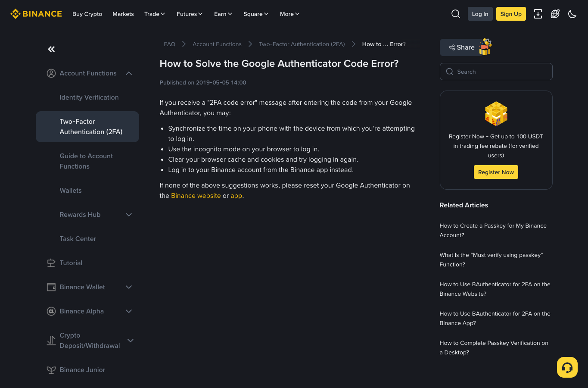Image resolution: width=588 pixels, height=388 pixels.
Task: Click the article title heading
Action: (279, 63)
